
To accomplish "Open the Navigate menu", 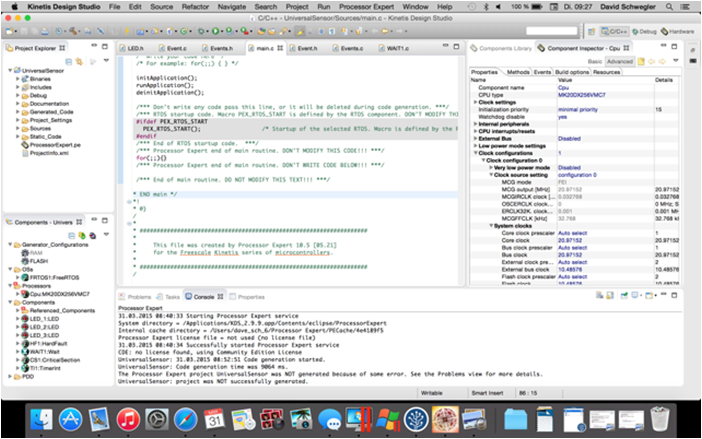I will 231,7.
